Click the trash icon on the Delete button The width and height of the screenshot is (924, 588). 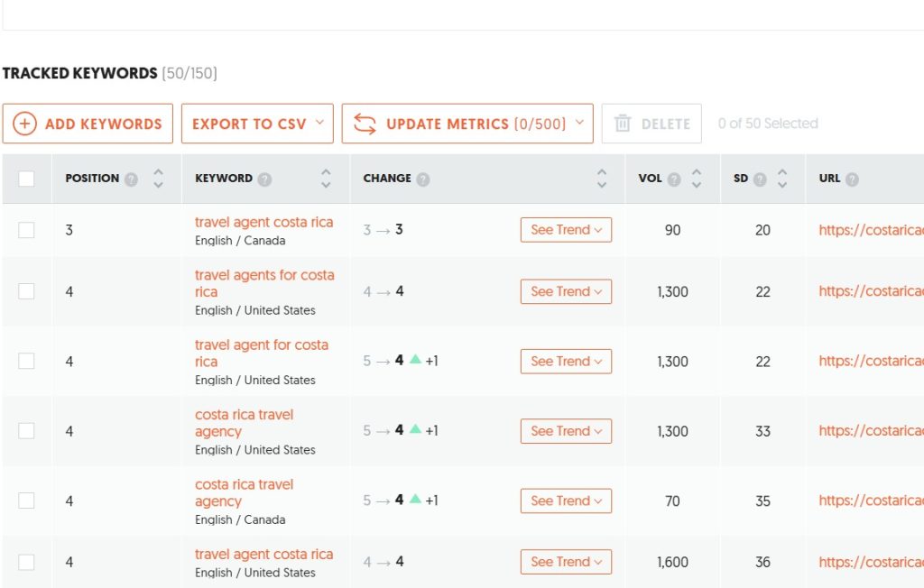coord(624,123)
